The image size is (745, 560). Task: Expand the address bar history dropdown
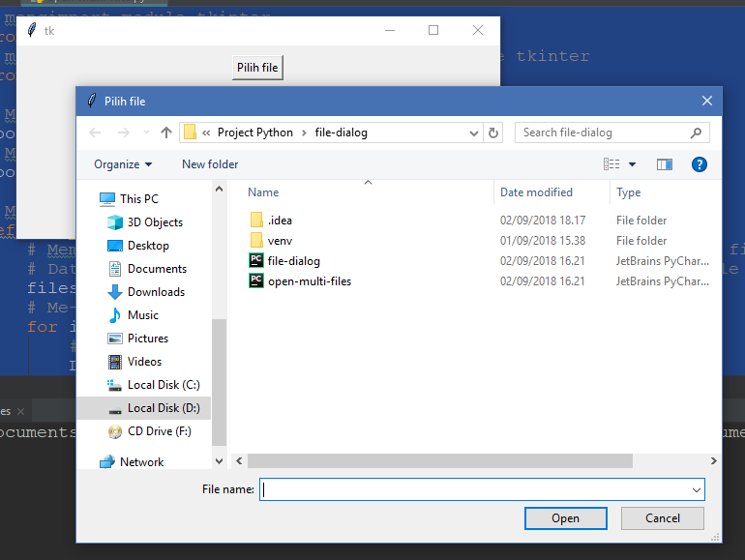474,133
